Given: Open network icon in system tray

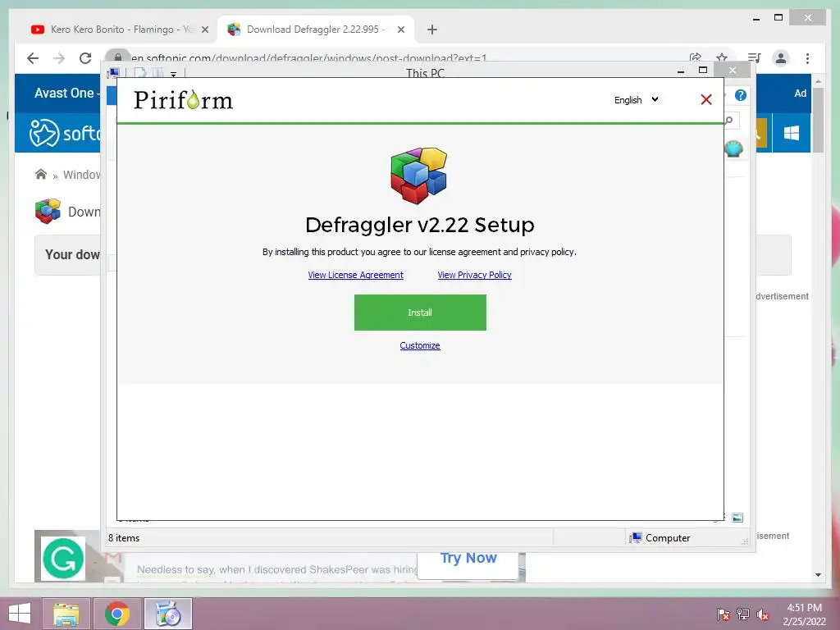Looking at the screenshot, I should [x=743, y=614].
